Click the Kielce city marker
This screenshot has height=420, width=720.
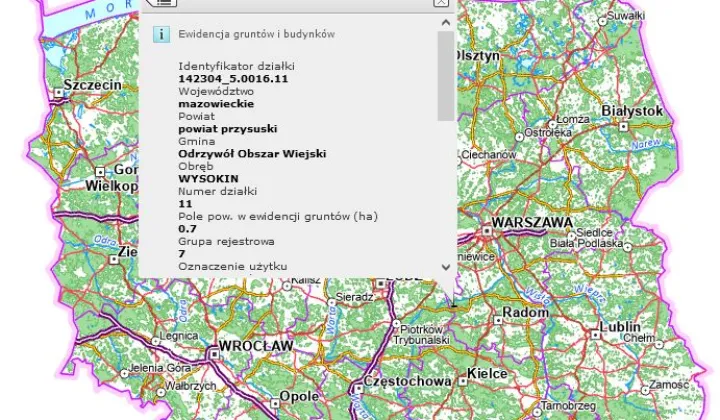(463, 381)
